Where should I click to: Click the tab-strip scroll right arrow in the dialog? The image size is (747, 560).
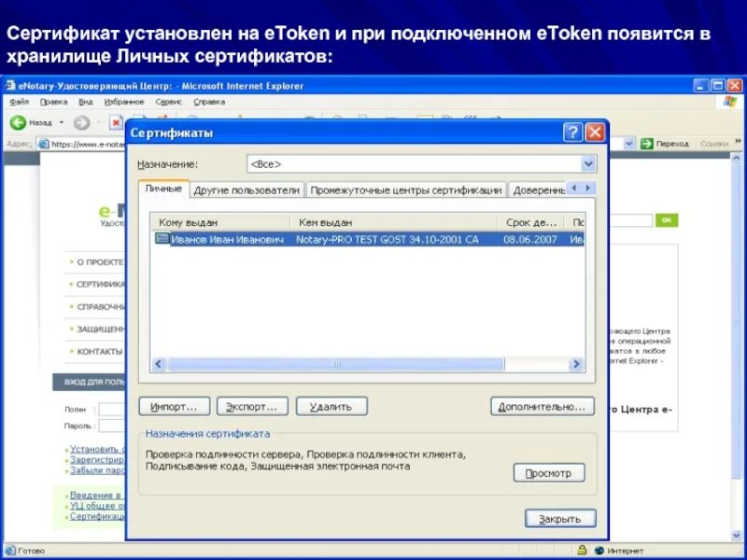588,189
